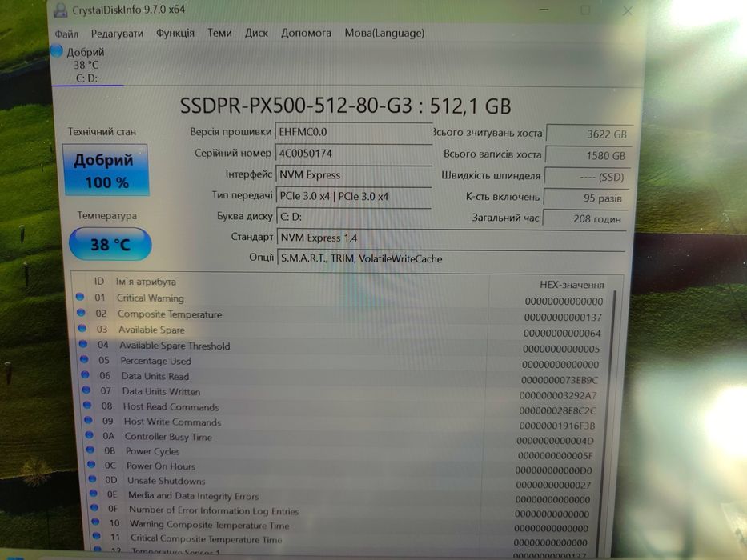The image size is (747, 560).
Task: Click the interface field NVM Express
Action: (354, 174)
